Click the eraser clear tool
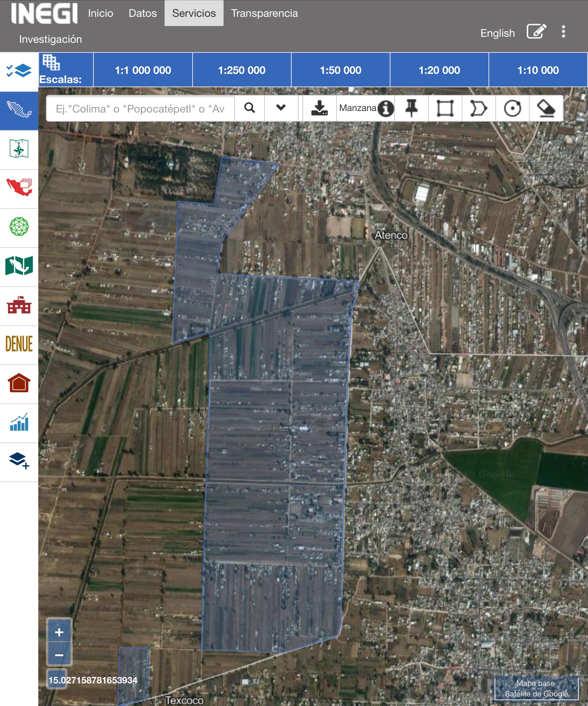588x706 pixels. point(546,108)
